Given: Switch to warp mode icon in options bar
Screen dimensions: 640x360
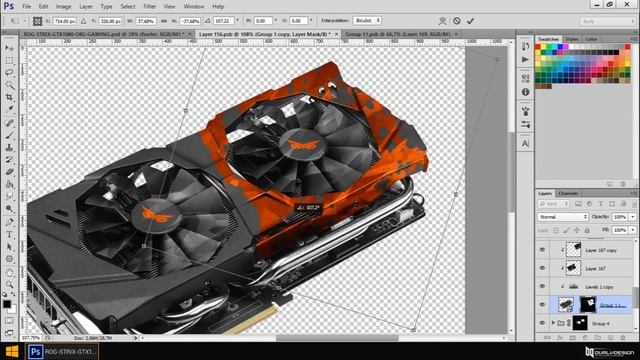Looking at the screenshot, I should (x=442, y=21).
